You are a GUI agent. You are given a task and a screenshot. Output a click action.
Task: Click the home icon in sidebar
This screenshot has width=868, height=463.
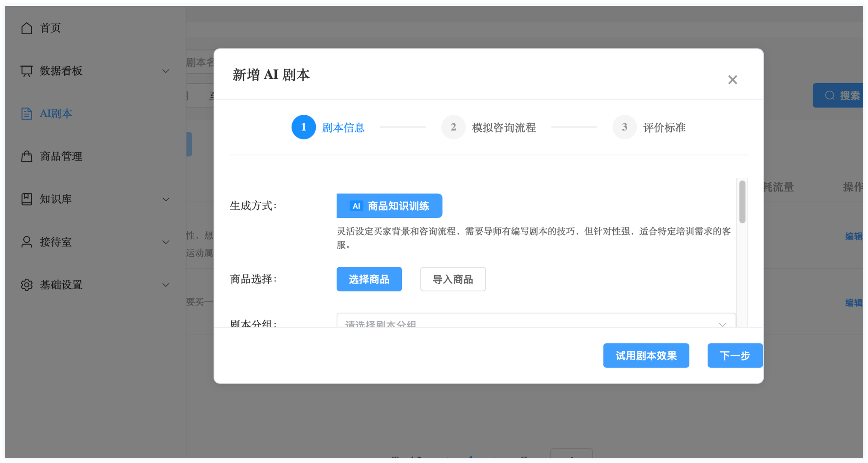tap(27, 28)
